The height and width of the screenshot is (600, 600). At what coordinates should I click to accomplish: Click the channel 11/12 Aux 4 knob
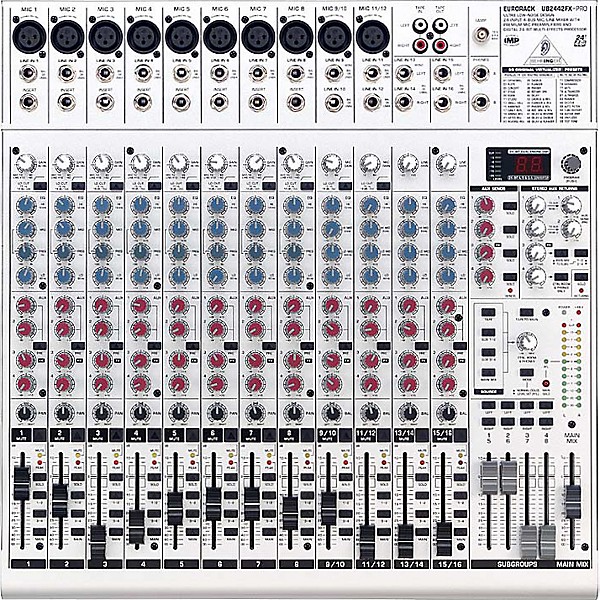[x=370, y=383]
